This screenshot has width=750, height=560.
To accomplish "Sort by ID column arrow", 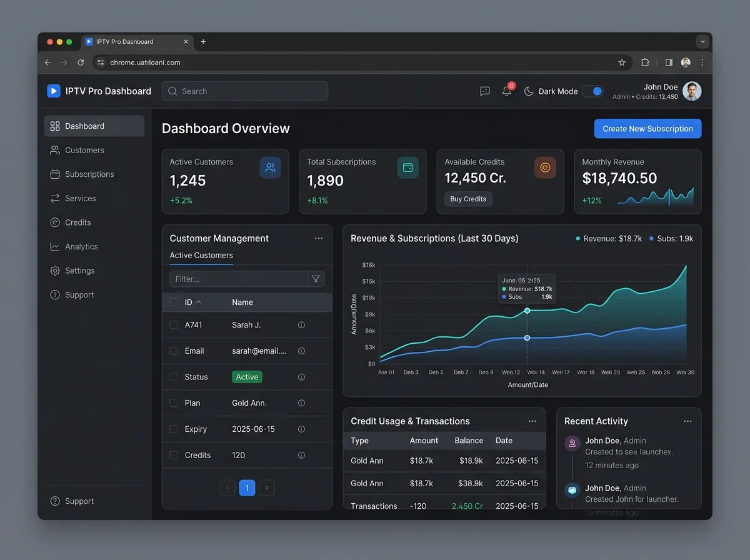I will 199,302.
